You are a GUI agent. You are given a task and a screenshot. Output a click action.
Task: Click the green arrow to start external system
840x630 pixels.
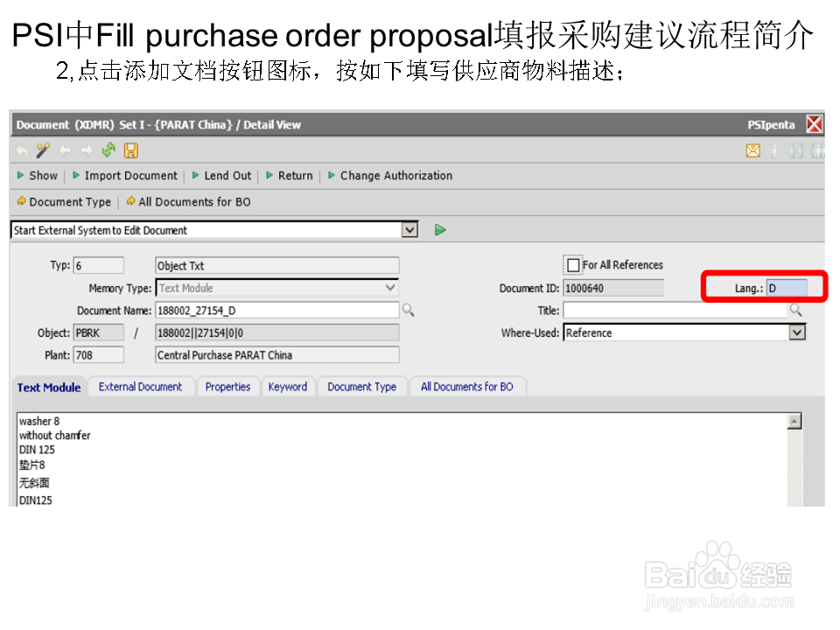(x=439, y=228)
